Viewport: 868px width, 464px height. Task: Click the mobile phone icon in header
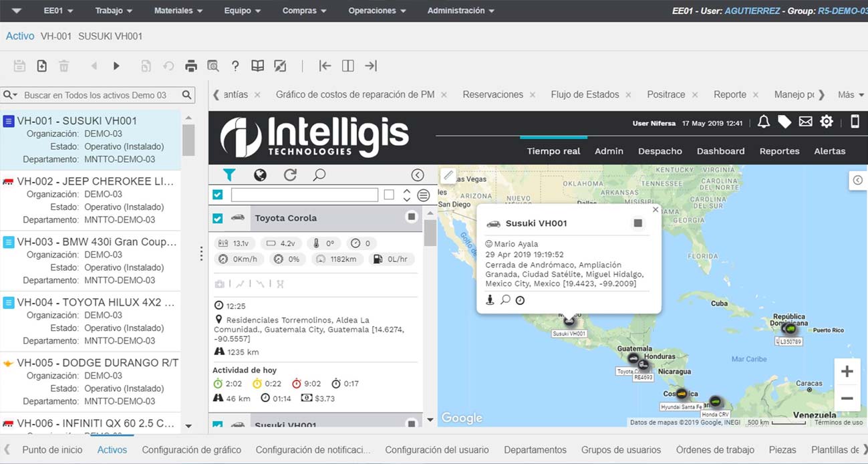(x=855, y=122)
